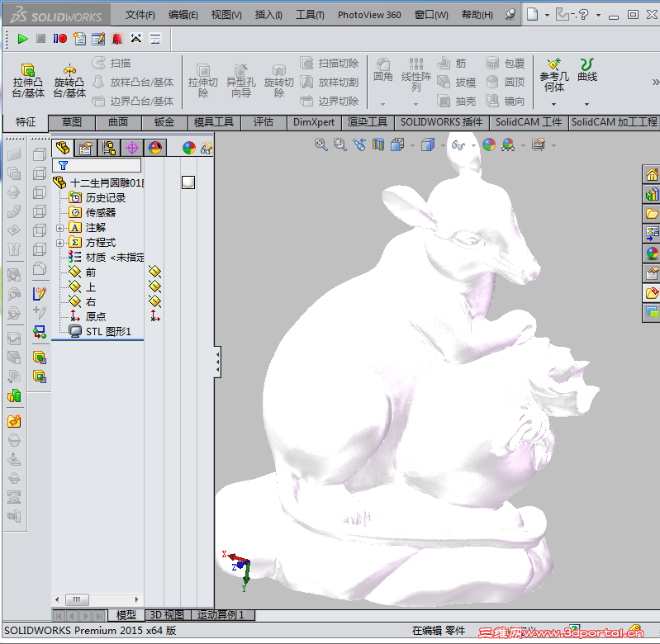The width and height of the screenshot is (660, 644).
Task: Open PropertyManager tab icon
Action: coord(86,148)
